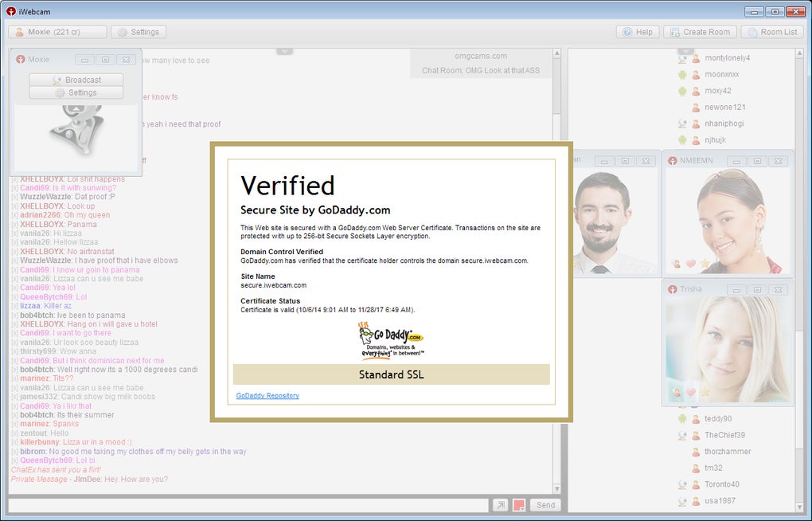The width and height of the screenshot is (812, 521).
Task: Click the 'Standard SSL' banner text
Action: [x=392, y=374]
